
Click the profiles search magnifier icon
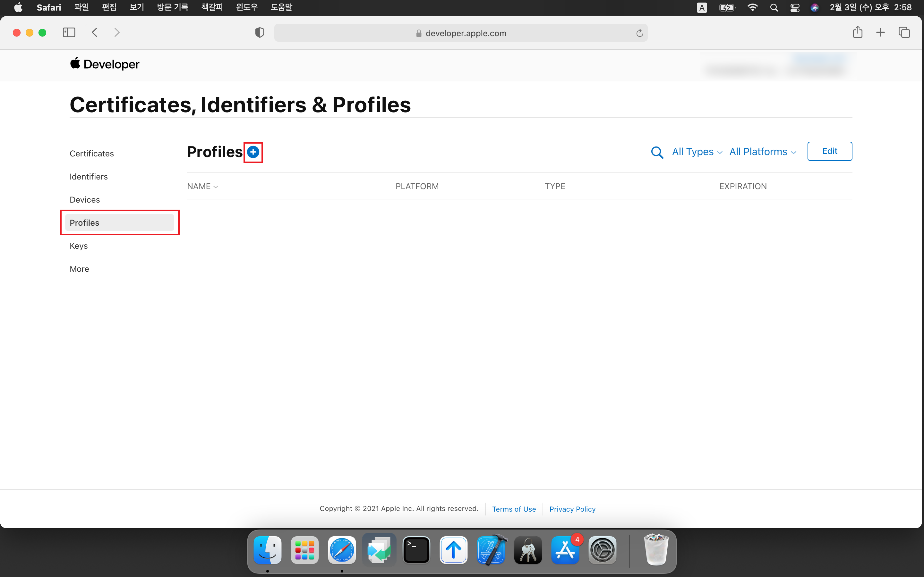click(657, 152)
